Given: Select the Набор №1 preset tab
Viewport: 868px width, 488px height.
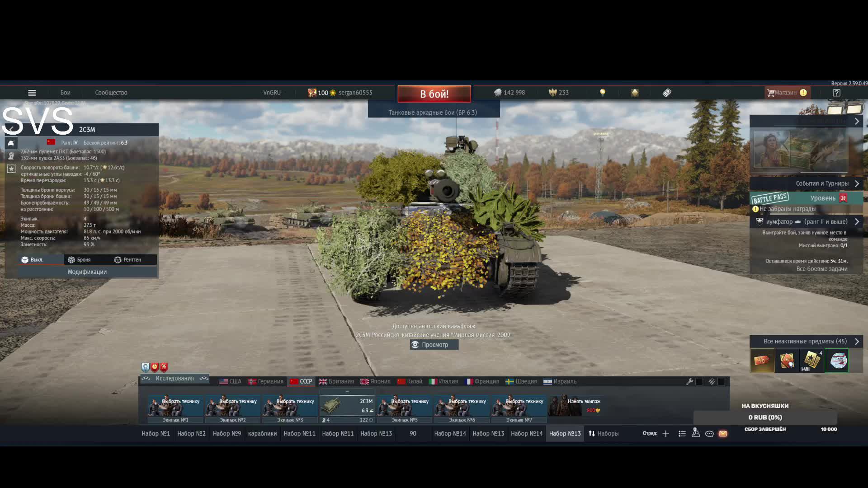Looking at the screenshot, I should [156, 433].
